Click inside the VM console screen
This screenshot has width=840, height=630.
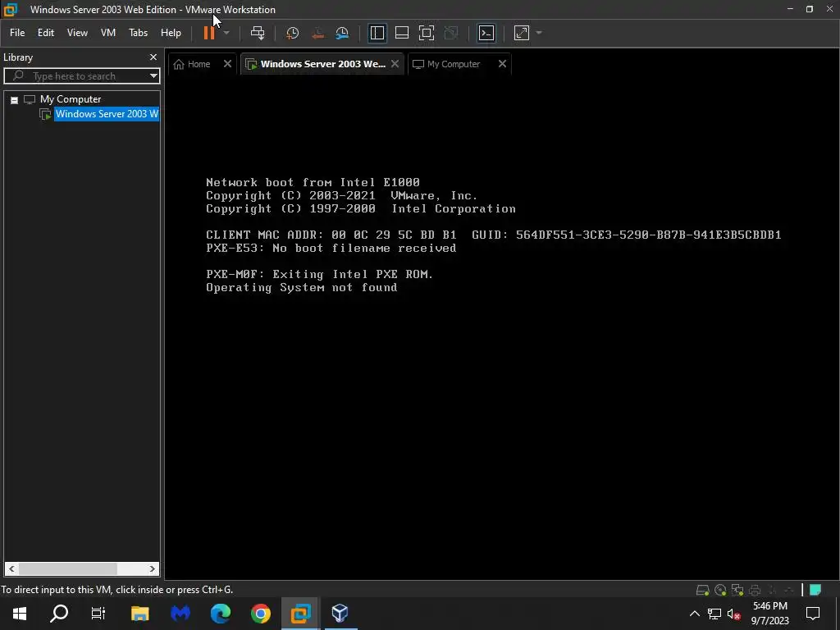click(503, 326)
